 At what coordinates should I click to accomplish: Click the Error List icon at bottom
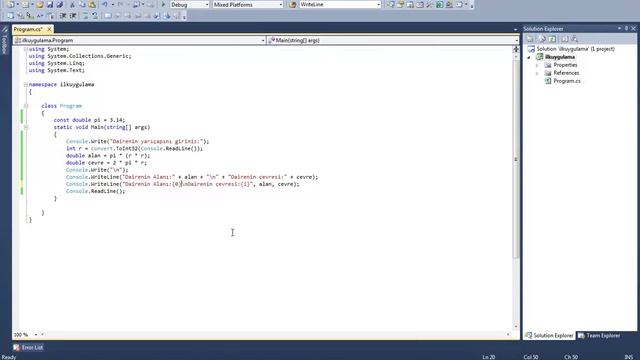[x=16, y=347]
